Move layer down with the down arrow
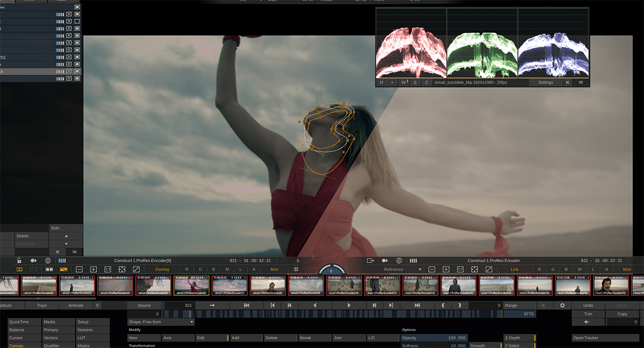The height and width of the screenshot is (348, 644). point(67,244)
